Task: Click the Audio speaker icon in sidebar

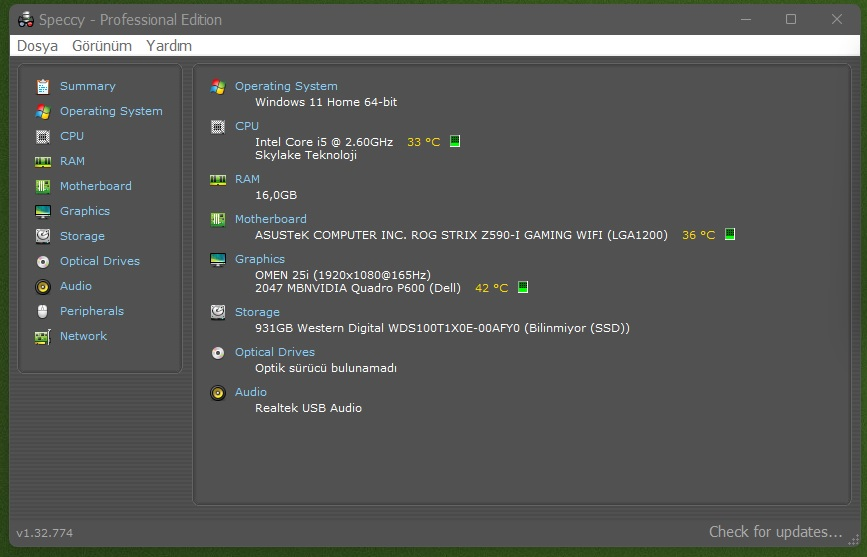Action: (43, 286)
